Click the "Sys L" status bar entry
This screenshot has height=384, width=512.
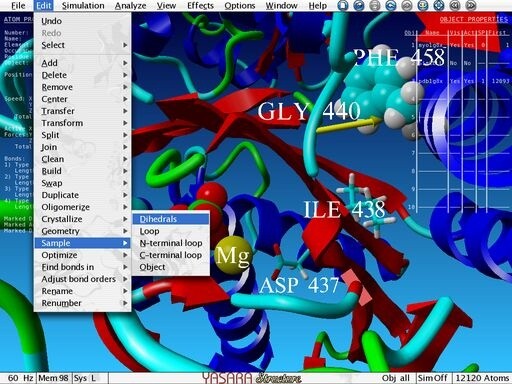click(85, 378)
